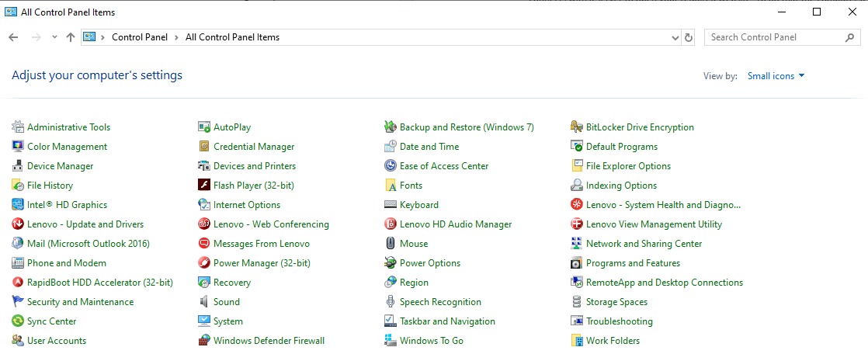868x354 pixels.
Task: Open the Small icons View by dropdown
Action: tap(776, 76)
